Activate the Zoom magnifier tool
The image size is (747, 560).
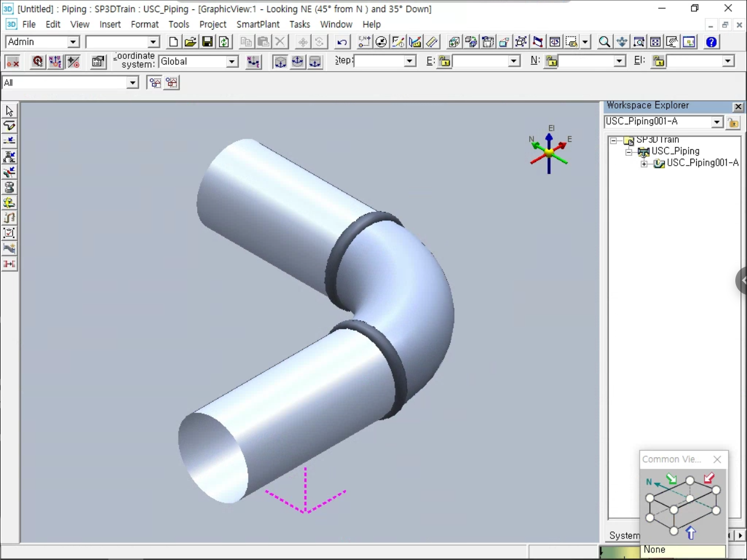pyautogui.click(x=605, y=42)
